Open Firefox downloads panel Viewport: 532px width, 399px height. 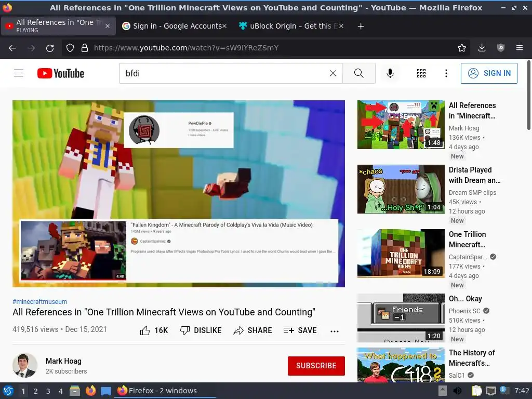482,48
